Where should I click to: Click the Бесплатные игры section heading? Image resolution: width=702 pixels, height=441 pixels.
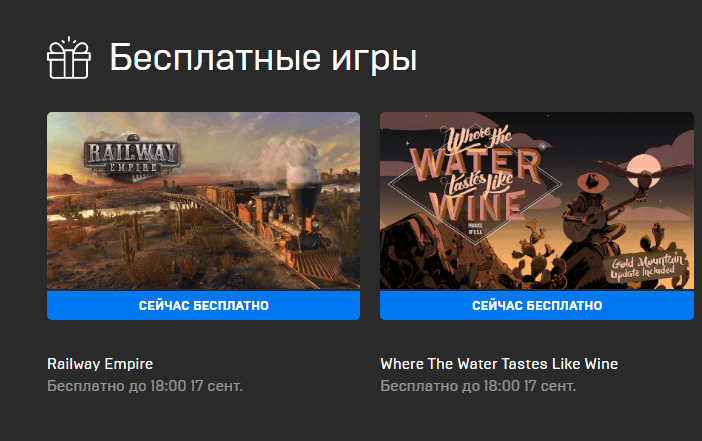[x=264, y=58]
